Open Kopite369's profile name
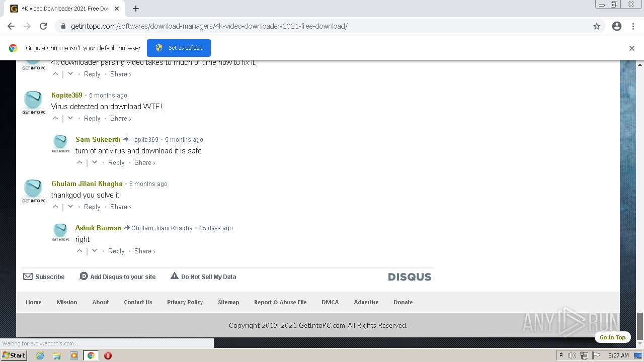644x362 pixels. pos(67,95)
